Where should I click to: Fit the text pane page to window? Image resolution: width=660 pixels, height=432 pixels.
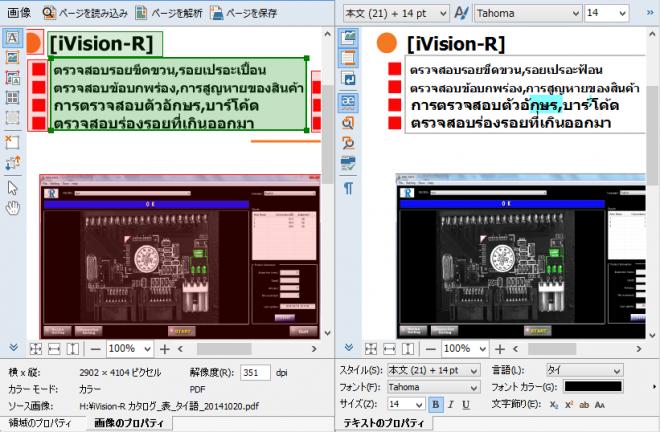[x=371, y=349]
